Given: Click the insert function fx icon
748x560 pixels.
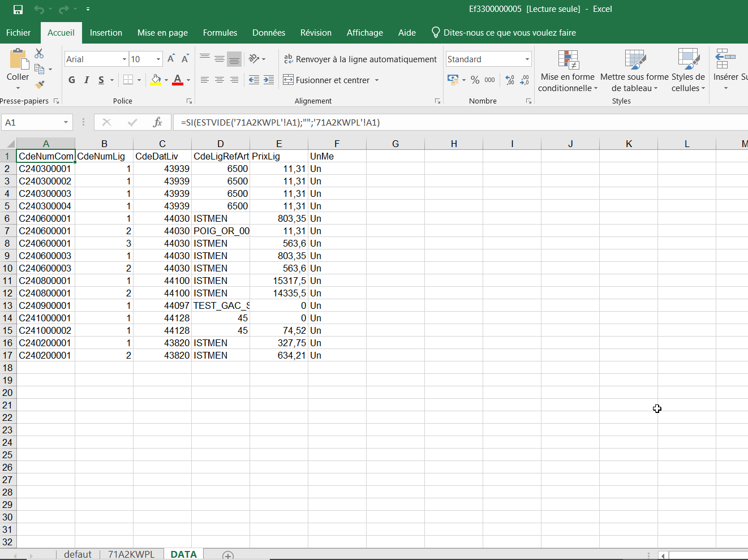Looking at the screenshot, I should click(x=157, y=122).
